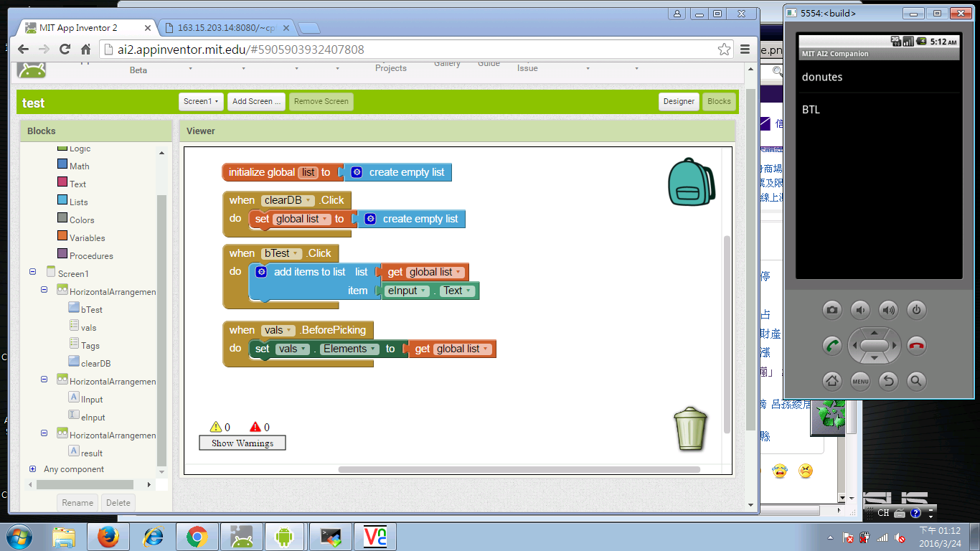Expand the Any component section
This screenshot has height=551, width=980.
click(x=32, y=469)
